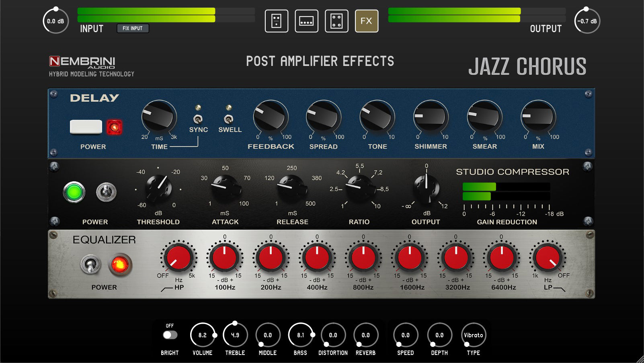The width and height of the screenshot is (644, 363).
Task: Toggle the BRIGHT switch on
Action: click(x=170, y=335)
